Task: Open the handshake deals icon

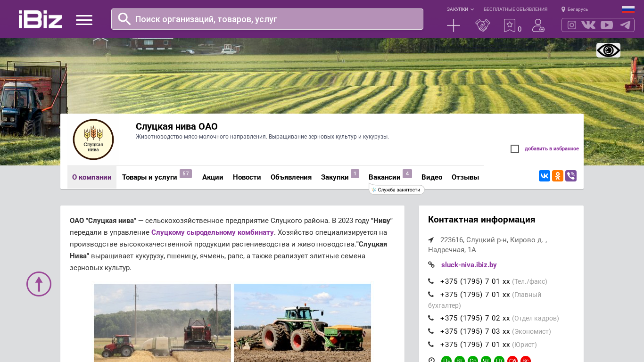Action: (x=483, y=25)
